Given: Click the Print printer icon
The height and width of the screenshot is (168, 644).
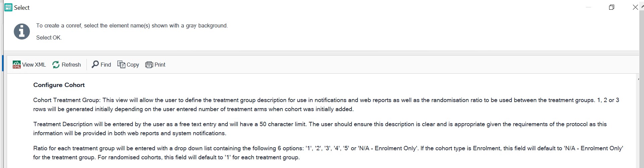Looking at the screenshot, I should [149, 65].
